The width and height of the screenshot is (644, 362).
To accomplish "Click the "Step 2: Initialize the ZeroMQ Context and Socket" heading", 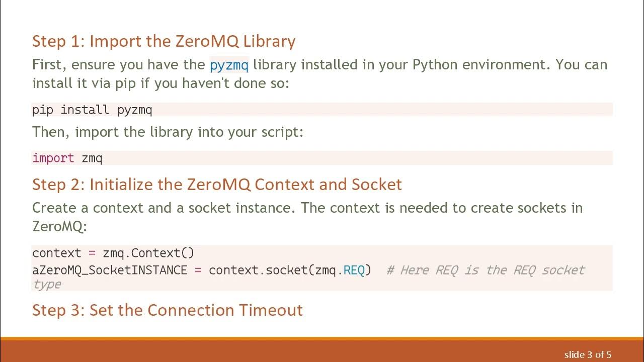I will click(x=217, y=185).
